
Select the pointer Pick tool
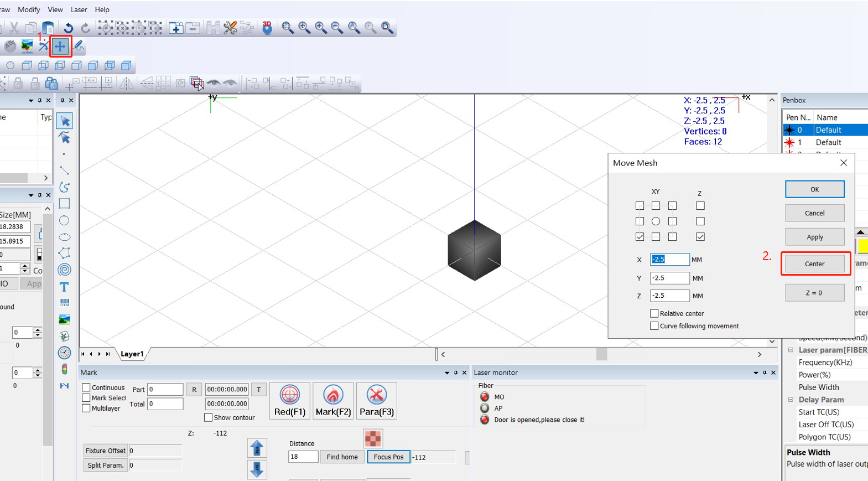click(65, 121)
